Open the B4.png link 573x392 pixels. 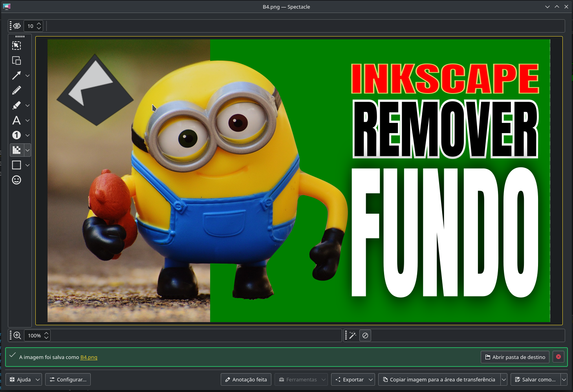[89, 357]
